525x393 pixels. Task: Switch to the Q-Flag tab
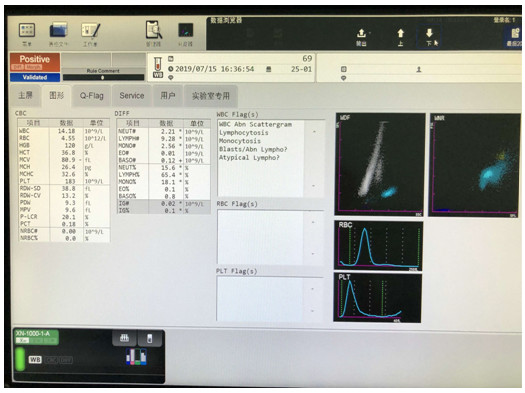coord(91,96)
